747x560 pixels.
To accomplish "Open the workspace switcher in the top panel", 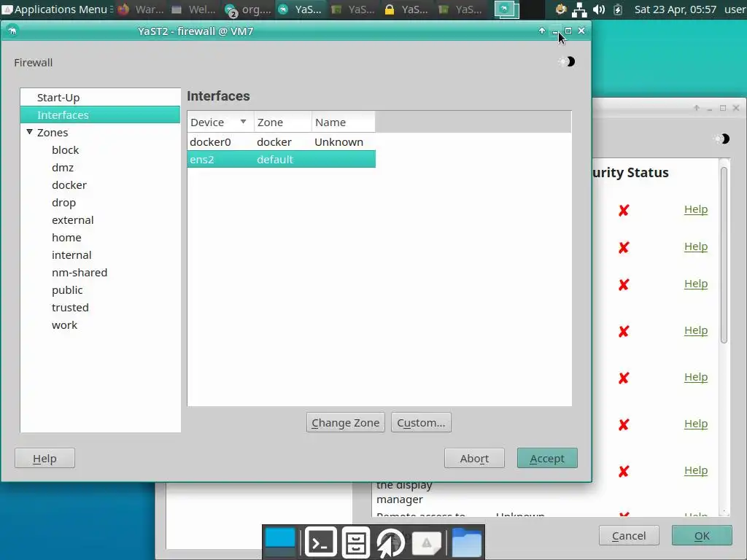I will point(506,9).
